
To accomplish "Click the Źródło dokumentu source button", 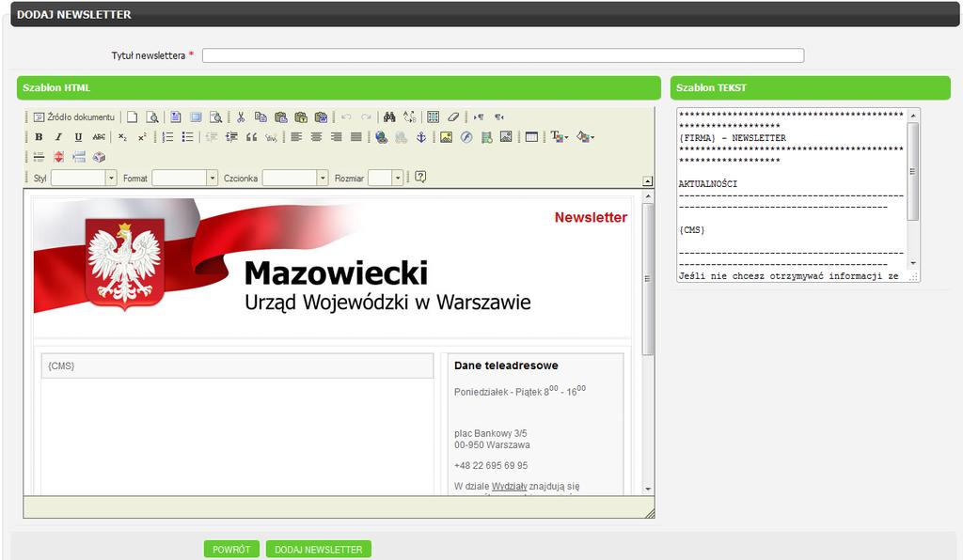I will (x=73, y=117).
